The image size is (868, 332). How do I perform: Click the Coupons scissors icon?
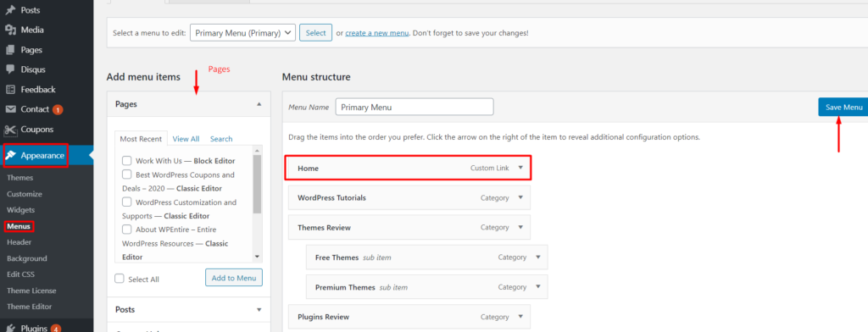tap(10, 130)
